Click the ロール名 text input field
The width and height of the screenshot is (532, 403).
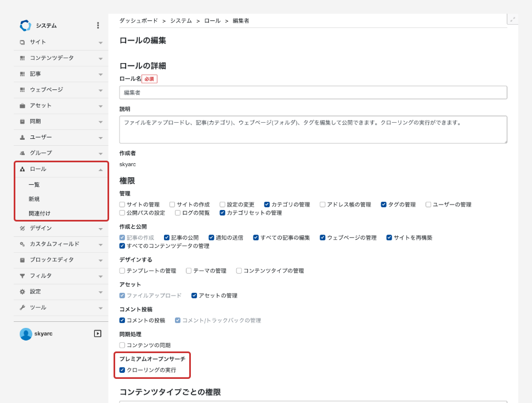click(313, 93)
